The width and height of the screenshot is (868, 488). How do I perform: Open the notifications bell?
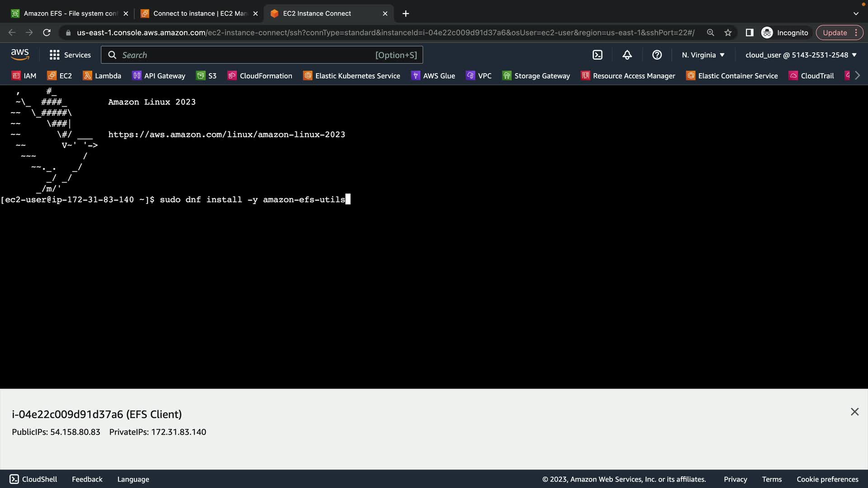click(627, 55)
